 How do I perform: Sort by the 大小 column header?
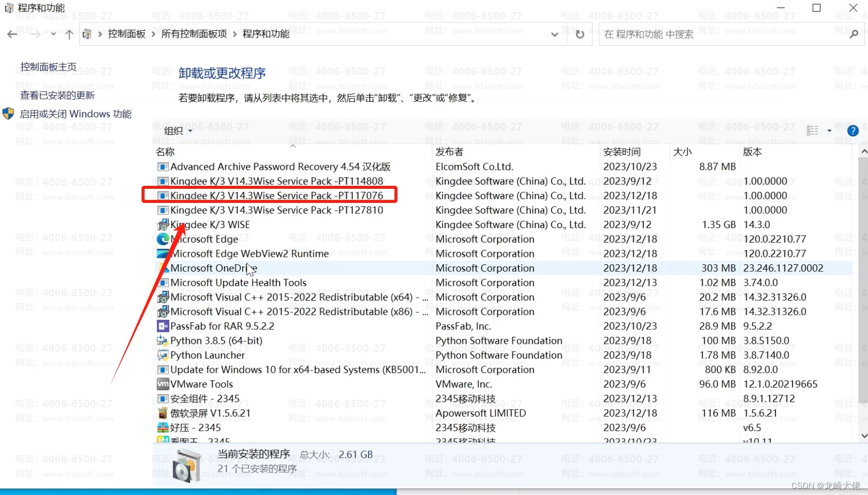coord(683,152)
